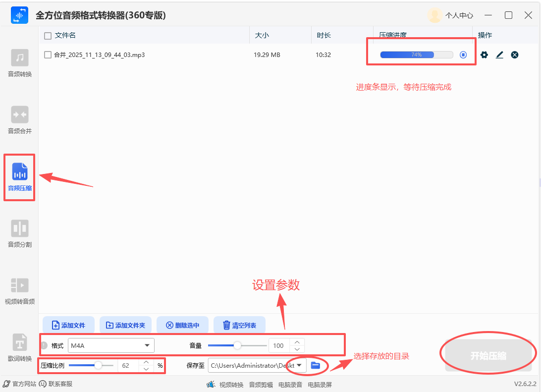Remove the file with the X icon
The width and height of the screenshot is (541, 392).
515,55
